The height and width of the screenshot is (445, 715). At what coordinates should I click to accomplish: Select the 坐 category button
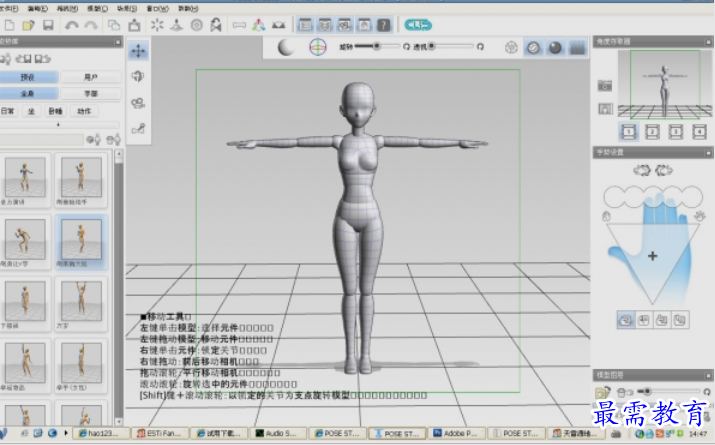pos(31,111)
